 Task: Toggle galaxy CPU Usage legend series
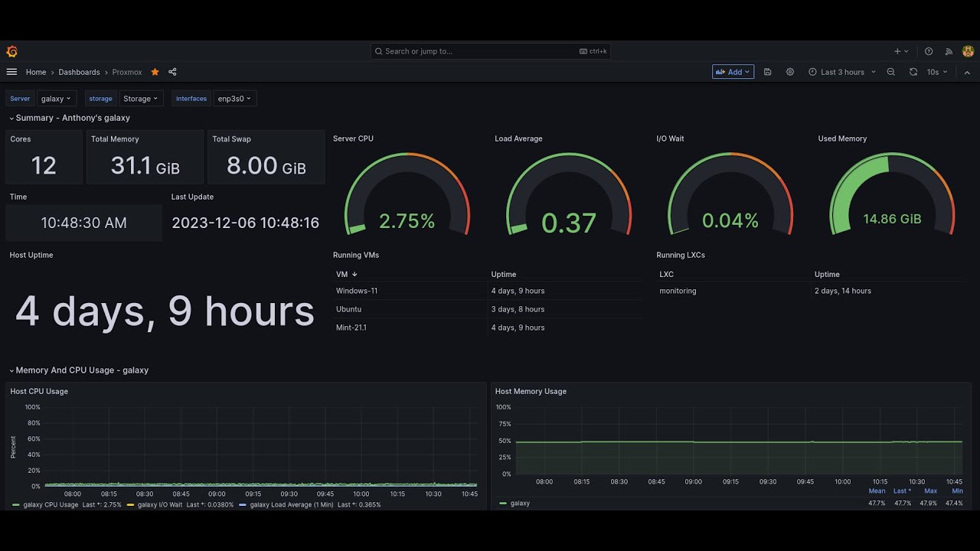pyautogui.click(x=51, y=505)
